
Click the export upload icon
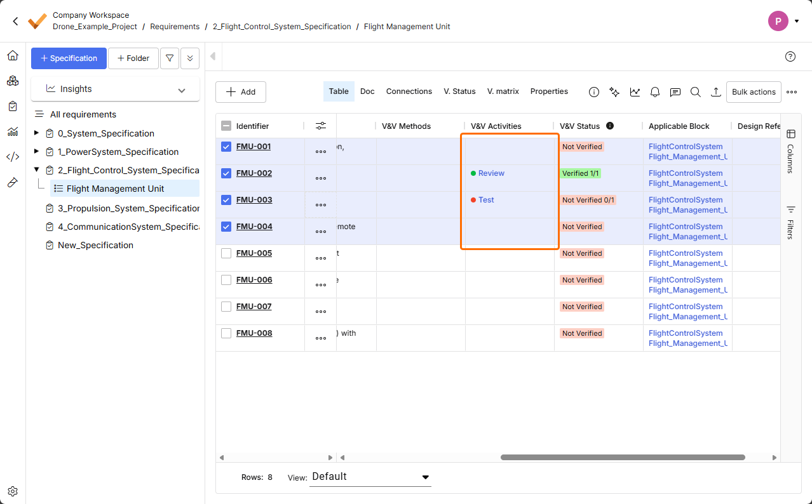click(x=716, y=92)
